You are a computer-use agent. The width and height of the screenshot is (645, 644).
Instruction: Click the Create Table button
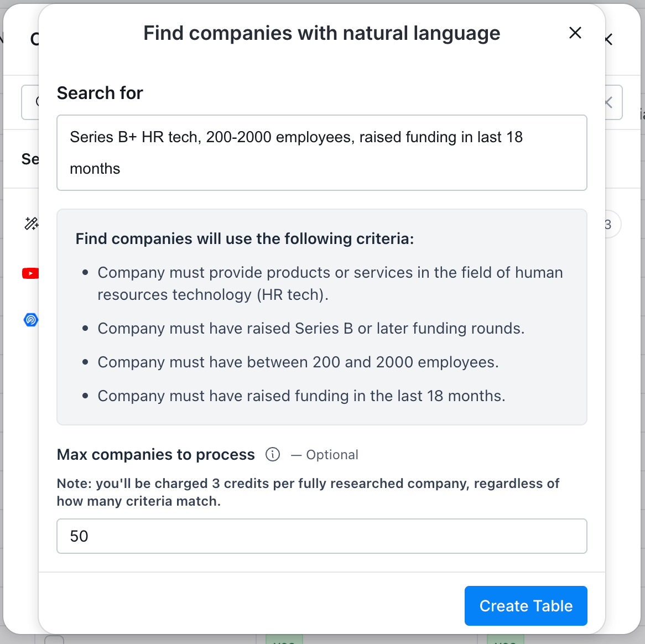click(x=526, y=606)
